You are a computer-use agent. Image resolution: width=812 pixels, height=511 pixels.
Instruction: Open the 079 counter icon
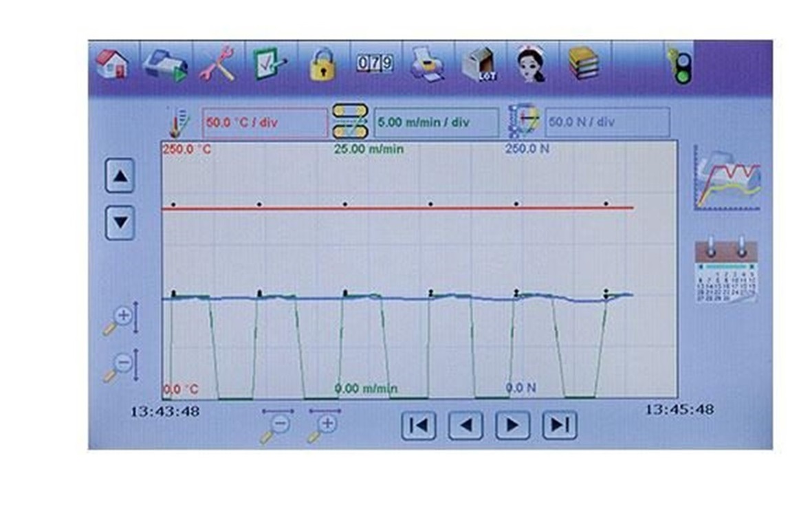click(x=375, y=64)
